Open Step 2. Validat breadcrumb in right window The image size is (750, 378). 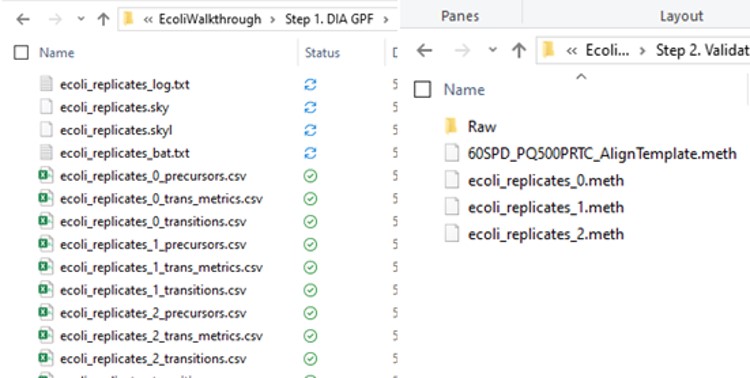pyautogui.click(x=702, y=50)
